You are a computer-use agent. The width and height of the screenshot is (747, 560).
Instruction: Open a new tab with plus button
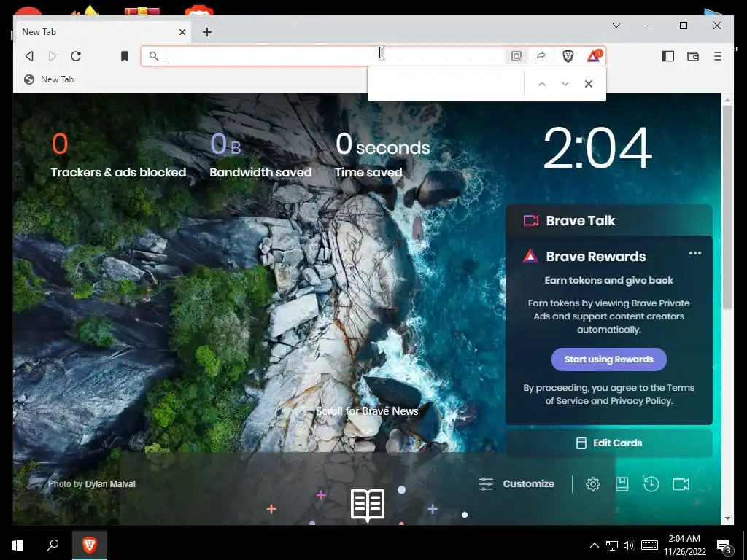tap(206, 32)
